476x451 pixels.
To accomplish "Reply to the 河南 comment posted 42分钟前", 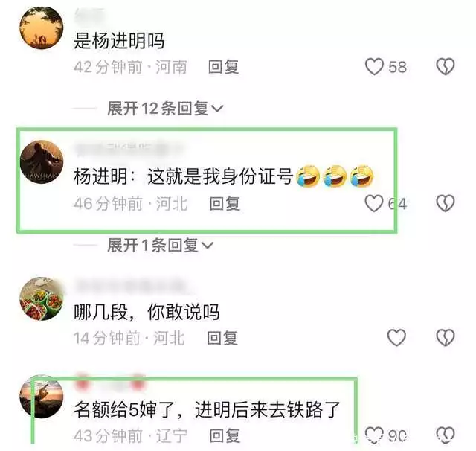I will [x=223, y=67].
